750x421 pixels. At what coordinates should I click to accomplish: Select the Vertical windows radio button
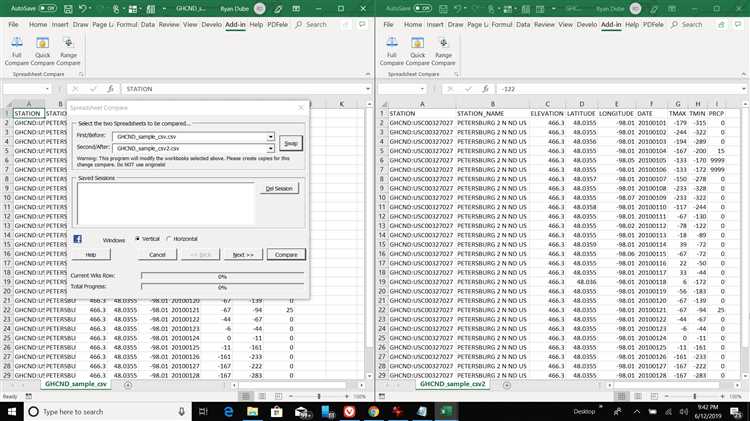pyautogui.click(x=138, y=238)
